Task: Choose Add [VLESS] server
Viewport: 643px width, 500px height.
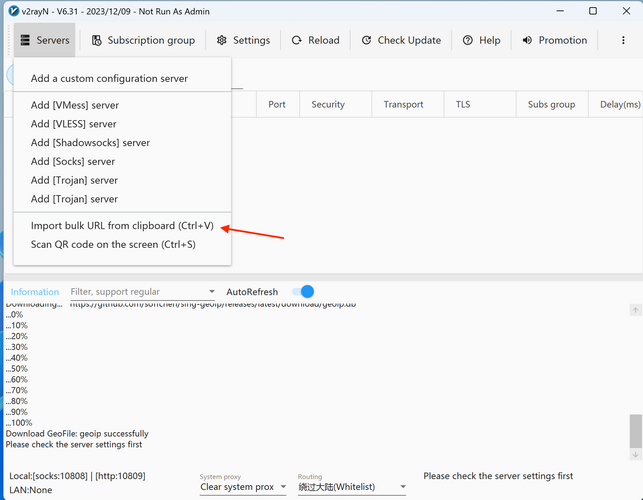Action: point(74,124)
